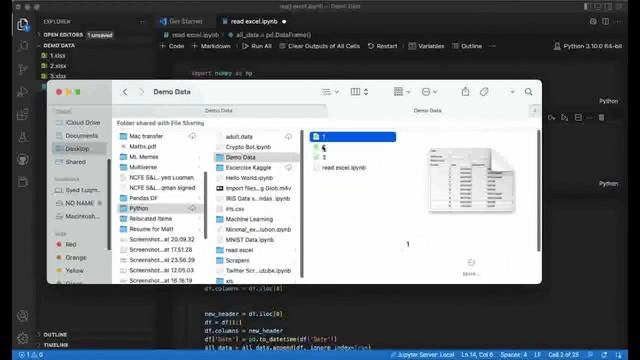The width and height of the screenshot is (640, 360).
Task: Click split editor icon in VS Code
Action: pyautogui.click(x=605, y=21)
